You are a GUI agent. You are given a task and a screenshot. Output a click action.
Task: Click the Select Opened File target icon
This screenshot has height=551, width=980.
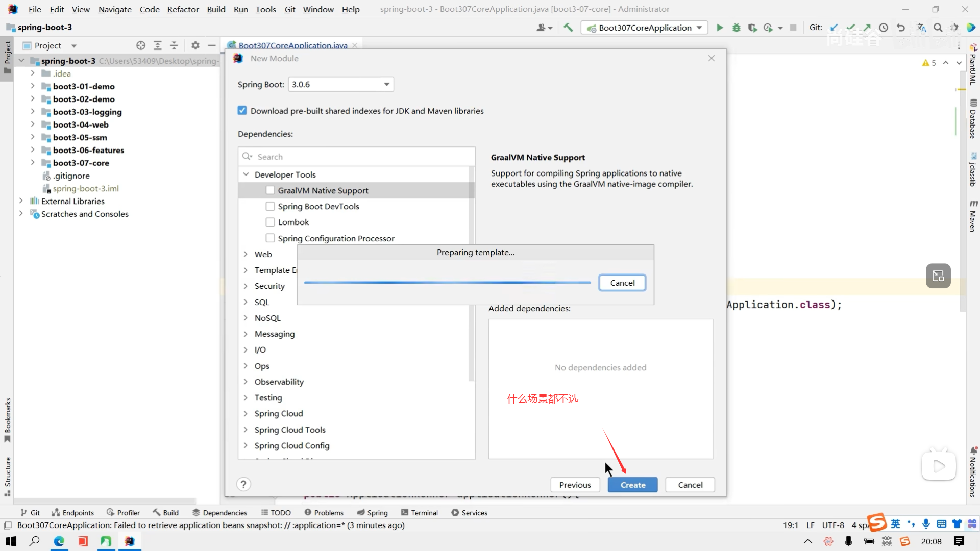[x=141, y=45]
